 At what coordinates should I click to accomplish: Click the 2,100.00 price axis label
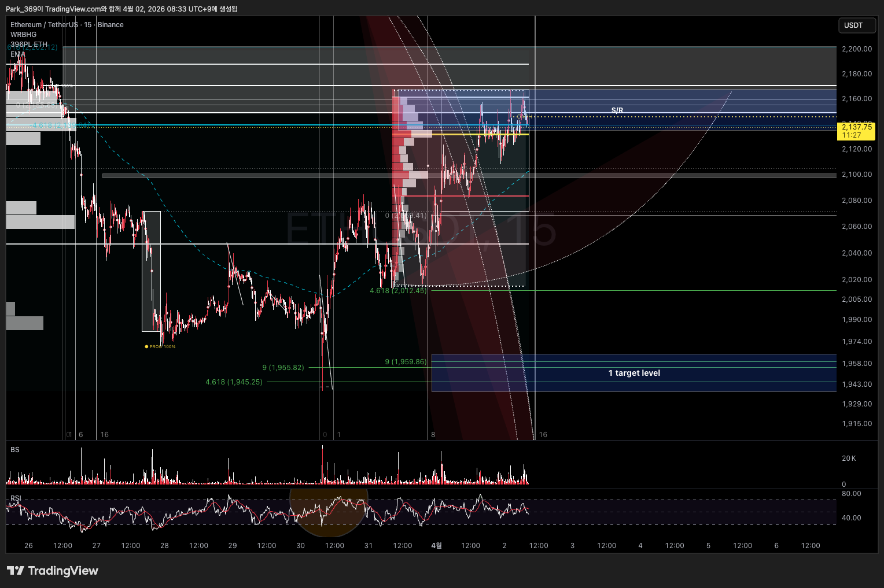[857, 175]
